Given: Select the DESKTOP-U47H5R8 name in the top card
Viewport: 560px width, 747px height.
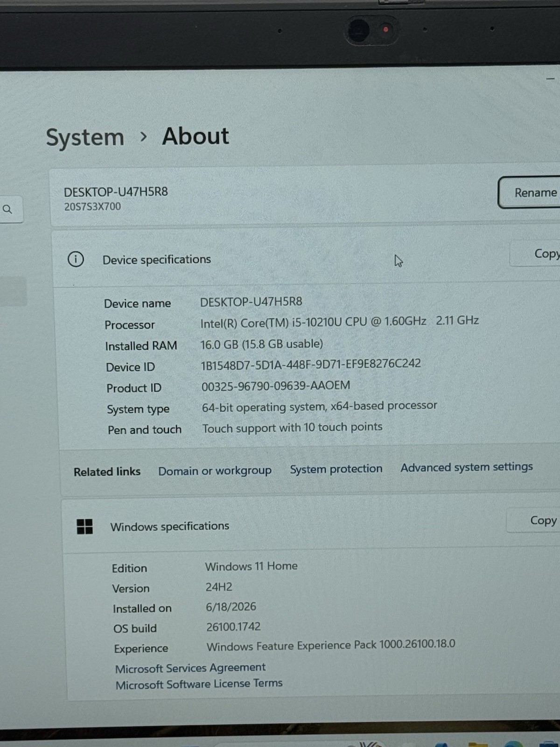Looking at the screenshot, I should click(116, 192).
